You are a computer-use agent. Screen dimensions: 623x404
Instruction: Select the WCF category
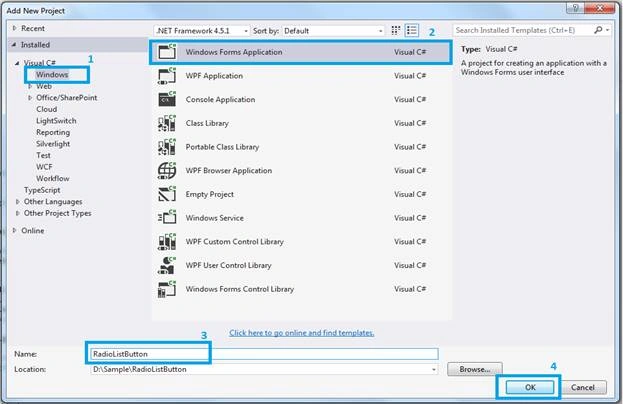[44, 167]
